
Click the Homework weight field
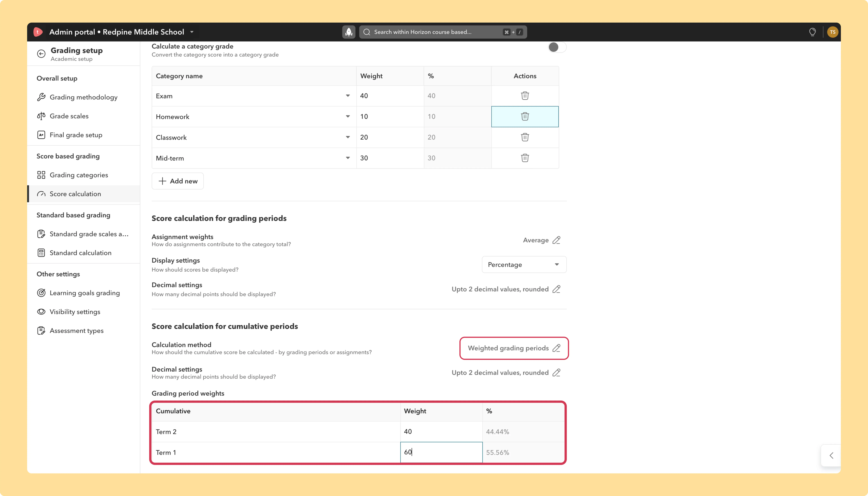point(390,117)
